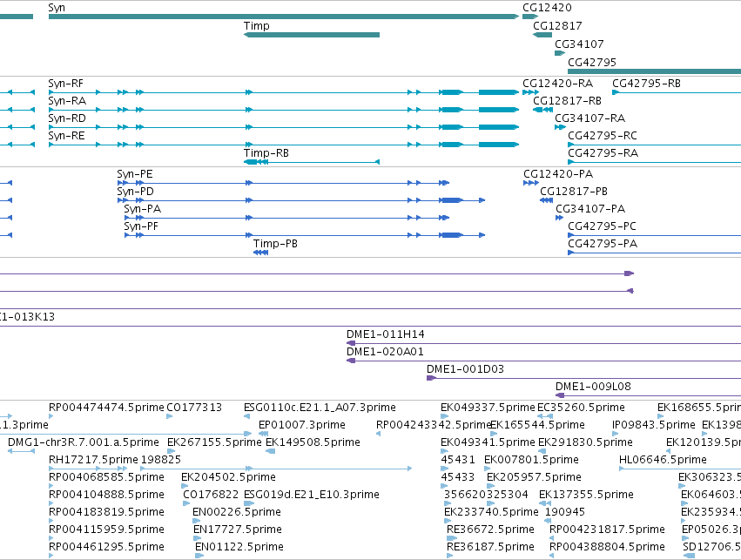This screenshot has width=741, height=560.
Task: Click Timp-PB protein label
Action: click(x=275, y=244)
